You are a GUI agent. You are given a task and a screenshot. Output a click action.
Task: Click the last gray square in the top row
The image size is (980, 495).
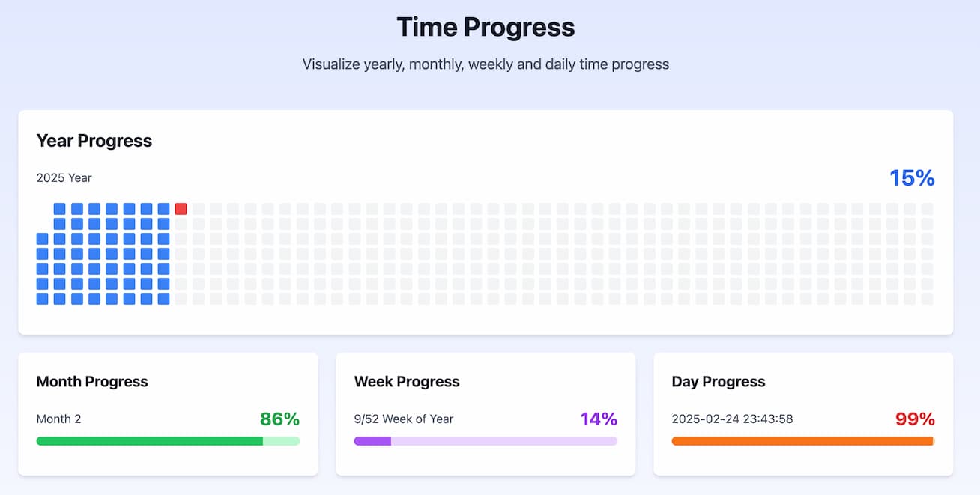coord(927,209)
